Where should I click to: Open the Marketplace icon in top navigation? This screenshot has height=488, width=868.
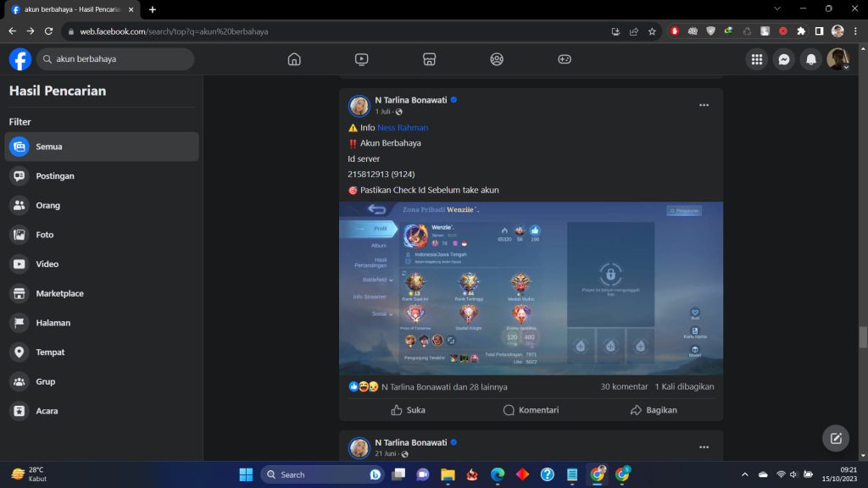point(429,59)
